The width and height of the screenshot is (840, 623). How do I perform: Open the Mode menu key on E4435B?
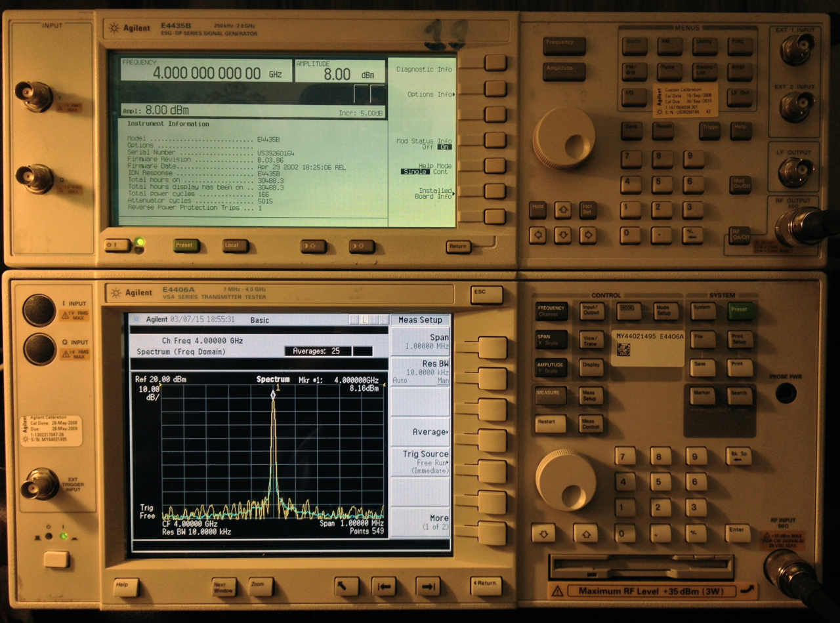(634, 46)
